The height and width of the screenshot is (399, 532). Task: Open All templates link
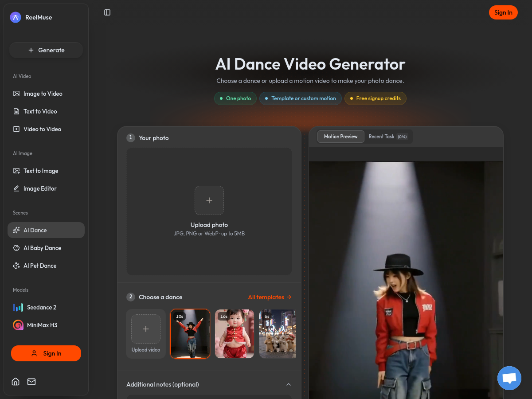point(270,297)
